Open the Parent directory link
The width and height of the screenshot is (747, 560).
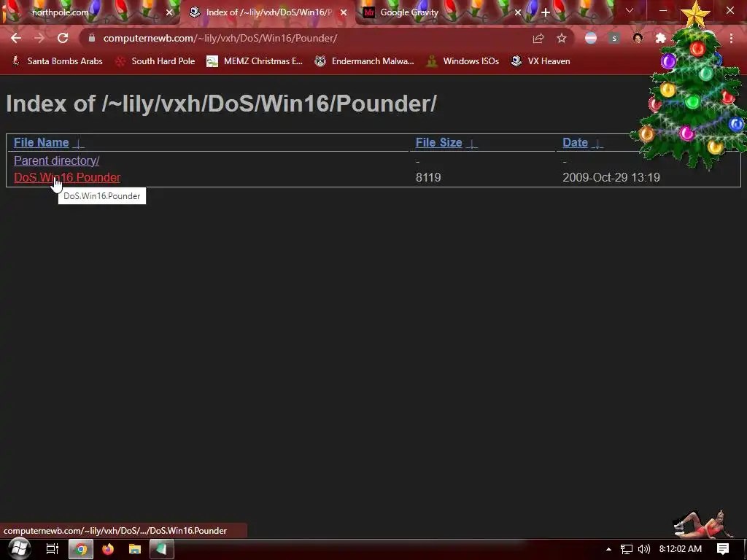(57, 160)
